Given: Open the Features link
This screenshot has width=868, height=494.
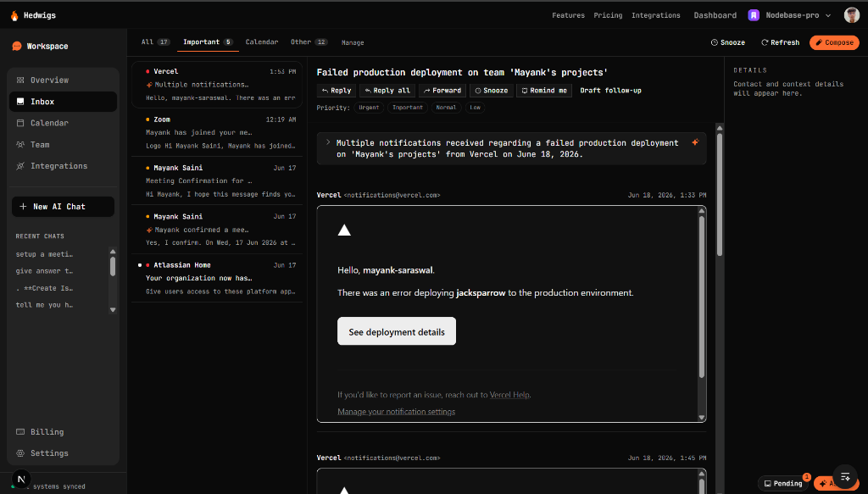Looking at the screenshot, I should pos(568,15).
